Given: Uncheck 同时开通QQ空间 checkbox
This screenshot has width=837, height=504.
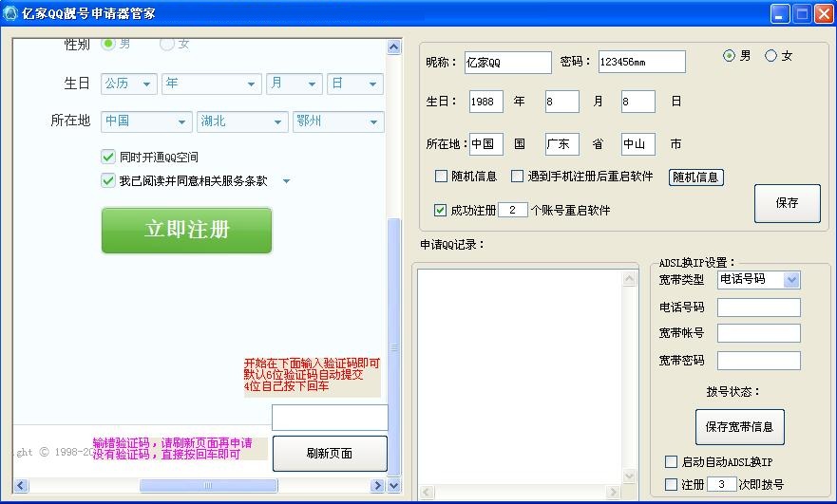Looking at the screenshot, I should click(x=108, y=157).
